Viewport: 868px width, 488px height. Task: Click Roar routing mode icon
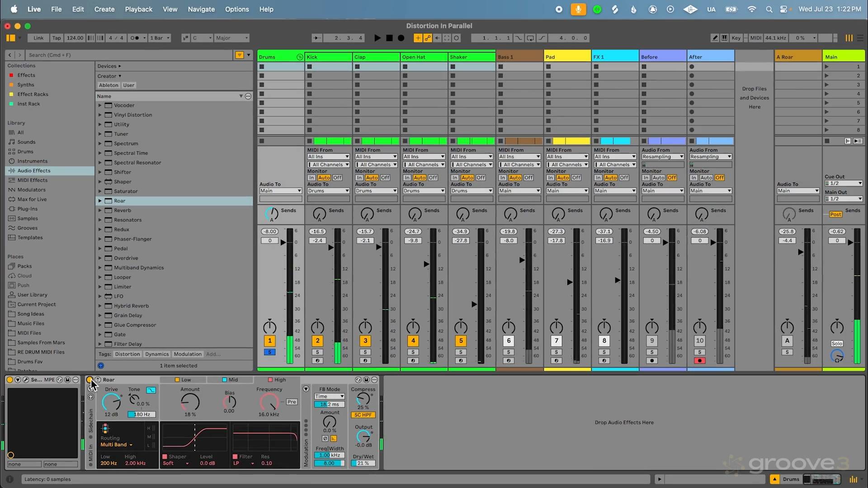(x=105, y=428)
